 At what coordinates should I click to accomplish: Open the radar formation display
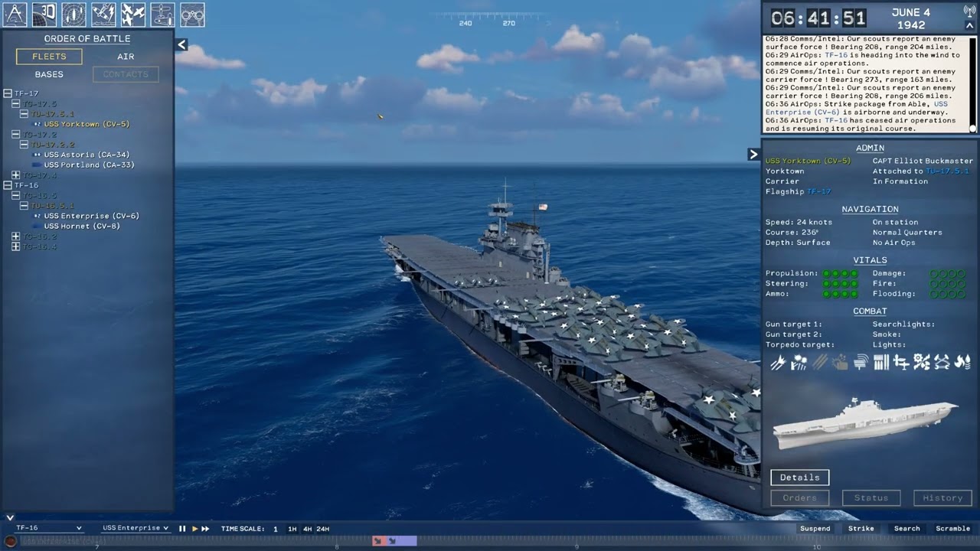point(74,14)
